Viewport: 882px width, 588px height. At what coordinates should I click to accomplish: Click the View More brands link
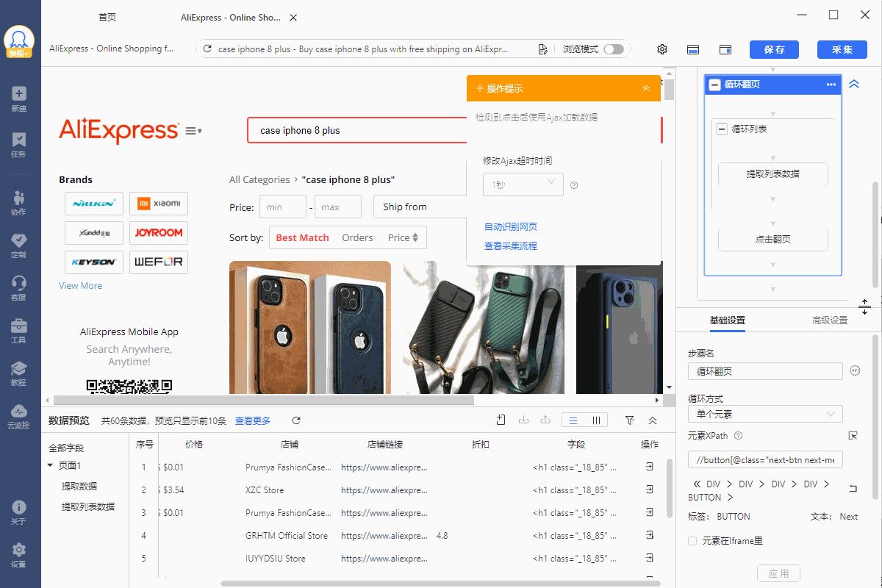pyautogui.click(x=81, y=286)
